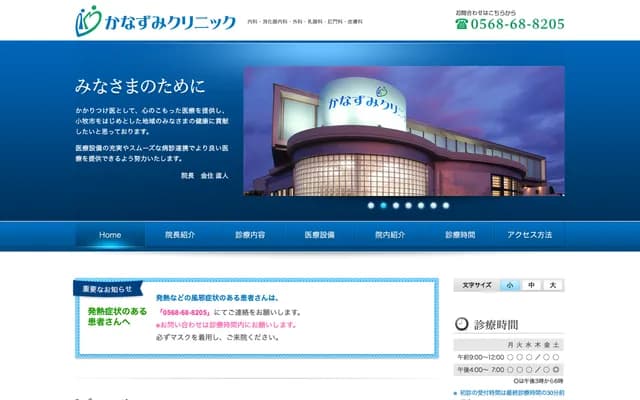Open the Home navigation tab
640x400 pixels.
point(110,235)
